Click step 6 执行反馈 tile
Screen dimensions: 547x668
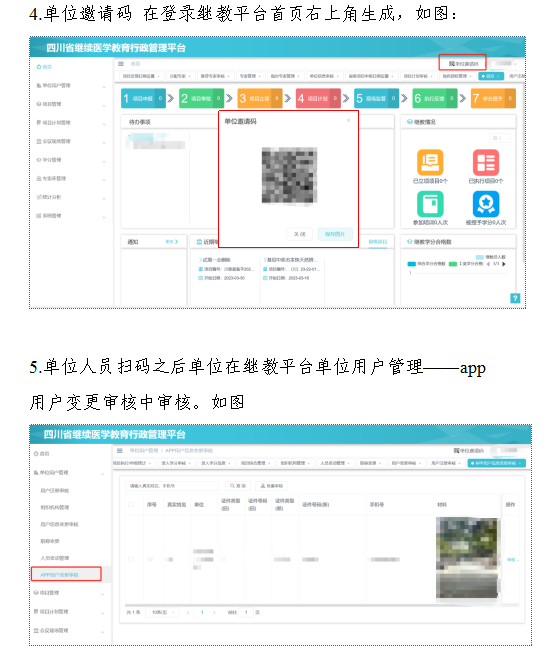pos(435,98)
